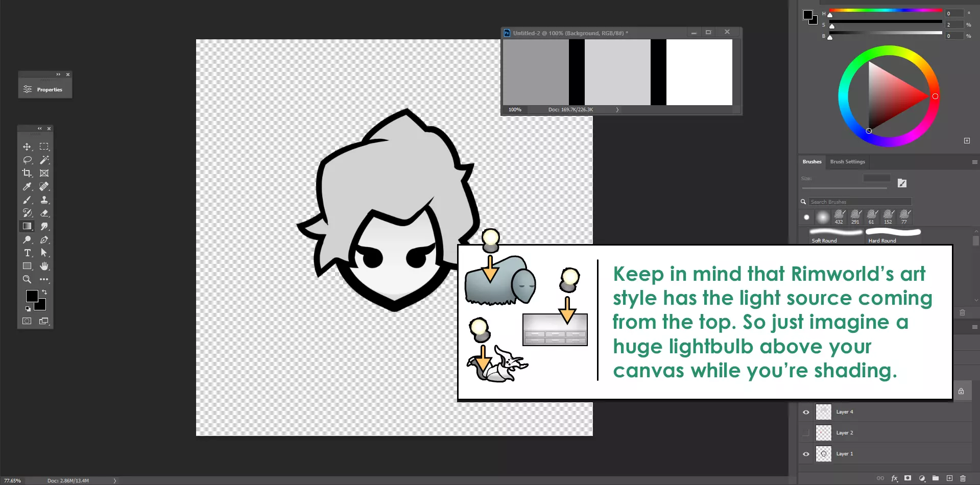980x485 pixels.
Task: Toggle the brush settings panel button
Action: click(x=902, y=183)
